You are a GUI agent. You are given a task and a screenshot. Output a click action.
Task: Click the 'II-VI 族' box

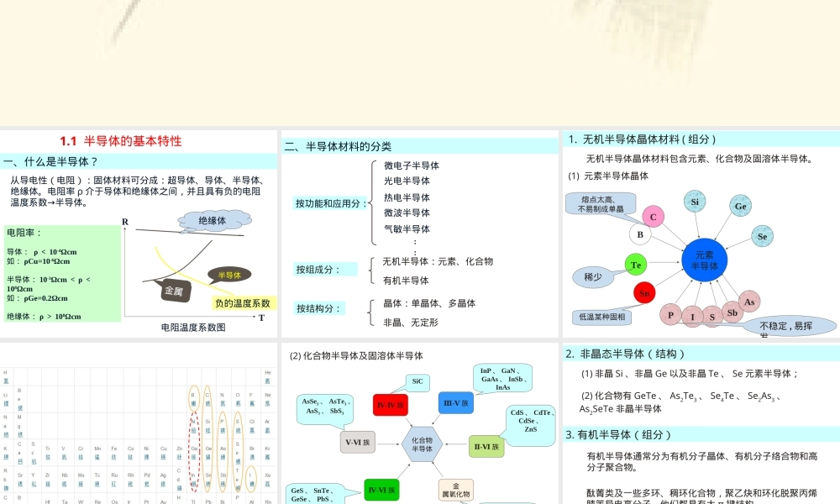click(486, 446)
